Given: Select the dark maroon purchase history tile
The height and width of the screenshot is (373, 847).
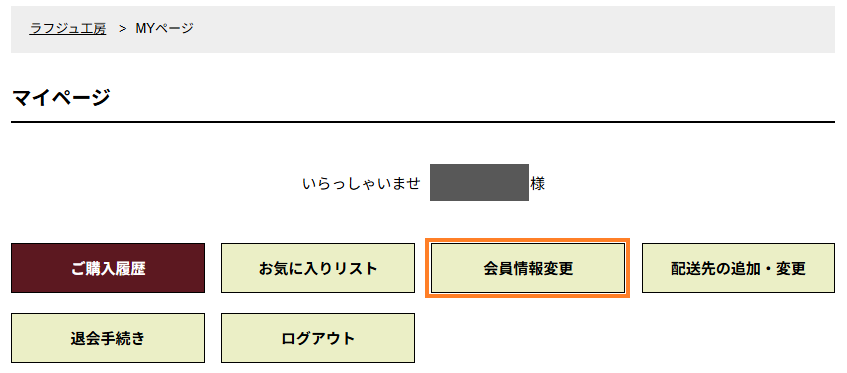Looking at the screenshot, I should tap(108, 268).
